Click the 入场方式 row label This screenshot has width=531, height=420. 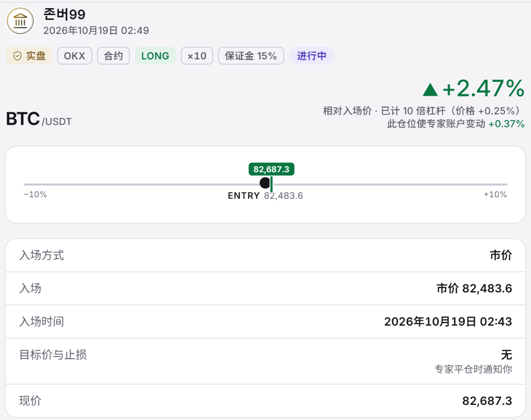pos(42,255)
